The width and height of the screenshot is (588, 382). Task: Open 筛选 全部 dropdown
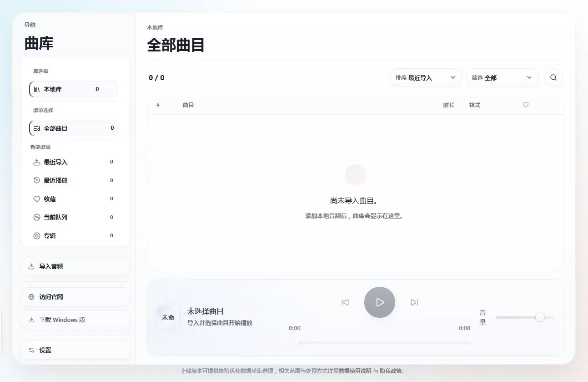(x=503, y=77)
